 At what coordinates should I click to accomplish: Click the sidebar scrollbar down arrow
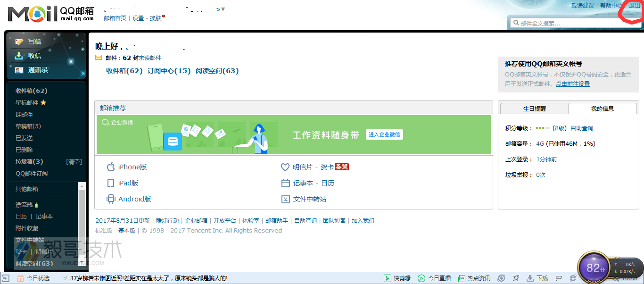(x=82, y=262)
